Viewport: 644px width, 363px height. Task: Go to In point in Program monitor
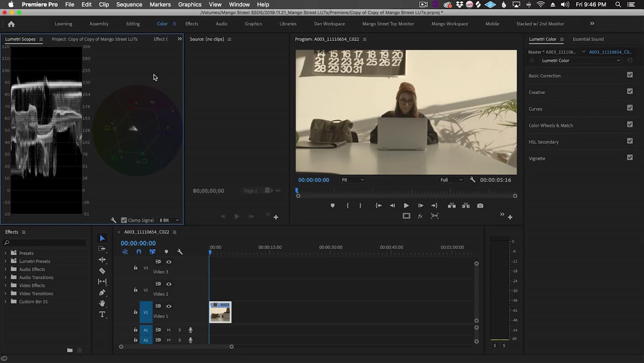coord(378,206)
